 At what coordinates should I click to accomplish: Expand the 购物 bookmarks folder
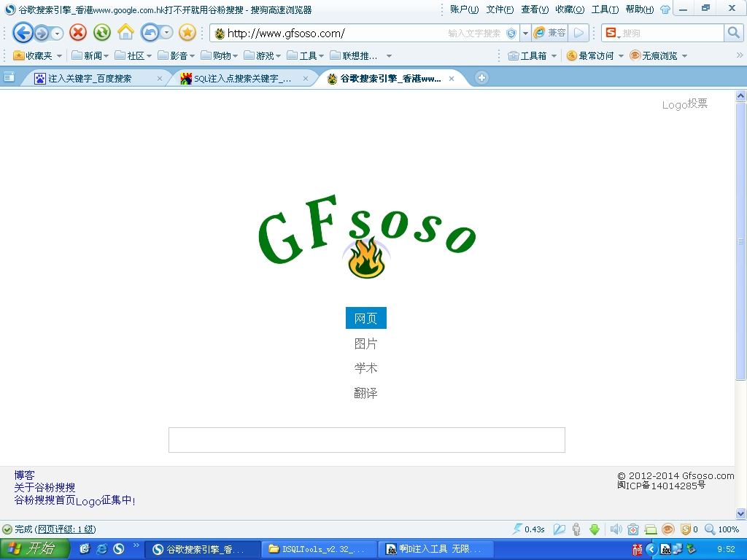pos(219,55)
